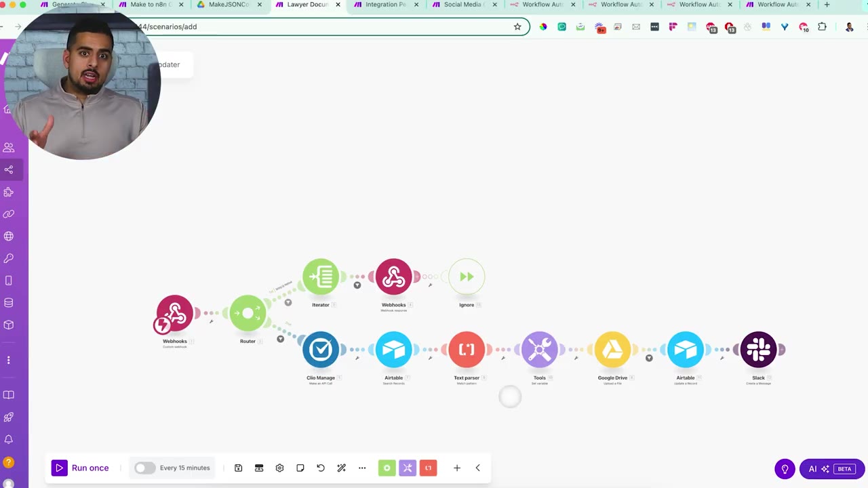
Task: Open the Webhooks custom webhook trigger module
Action: coord(175,313)
